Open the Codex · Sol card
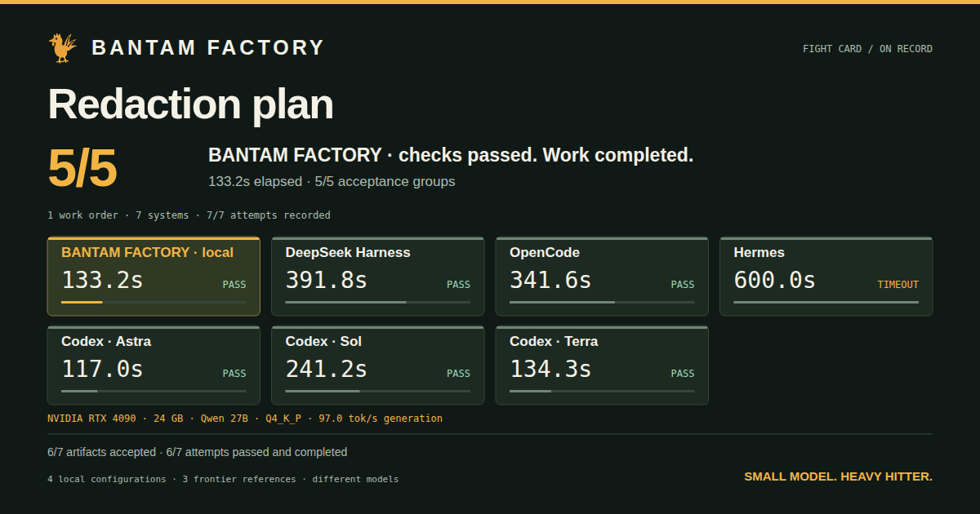 point(377,366)
